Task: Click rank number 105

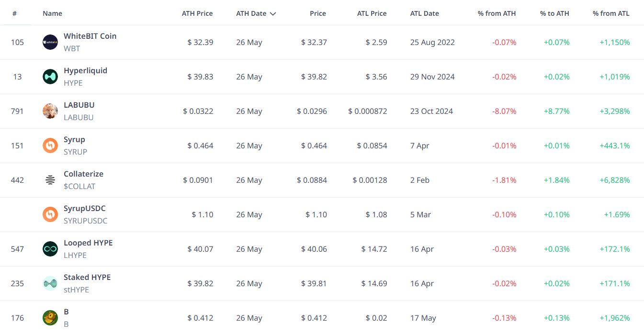Action: [17, 42]
